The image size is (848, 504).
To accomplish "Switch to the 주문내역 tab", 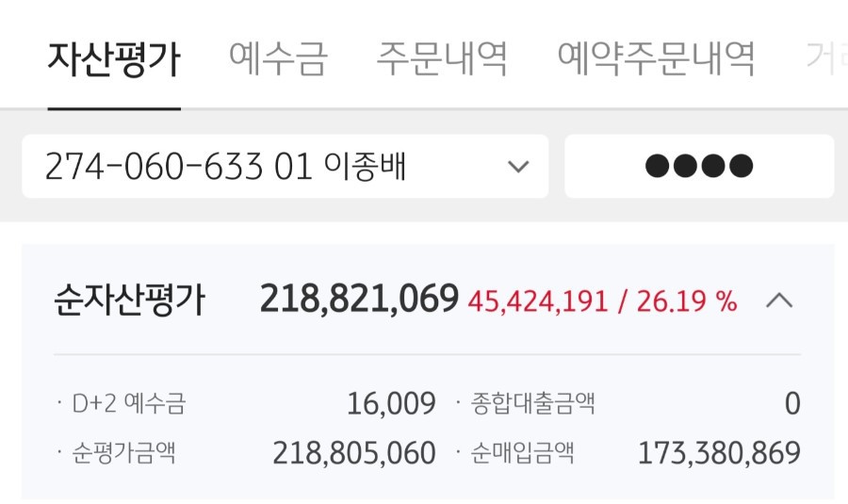I will coord(442,59).
